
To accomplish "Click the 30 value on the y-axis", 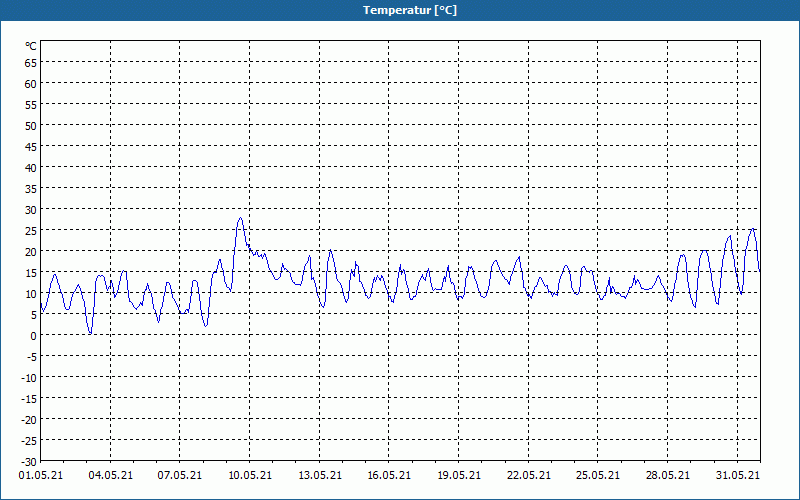I will (31, 210).
